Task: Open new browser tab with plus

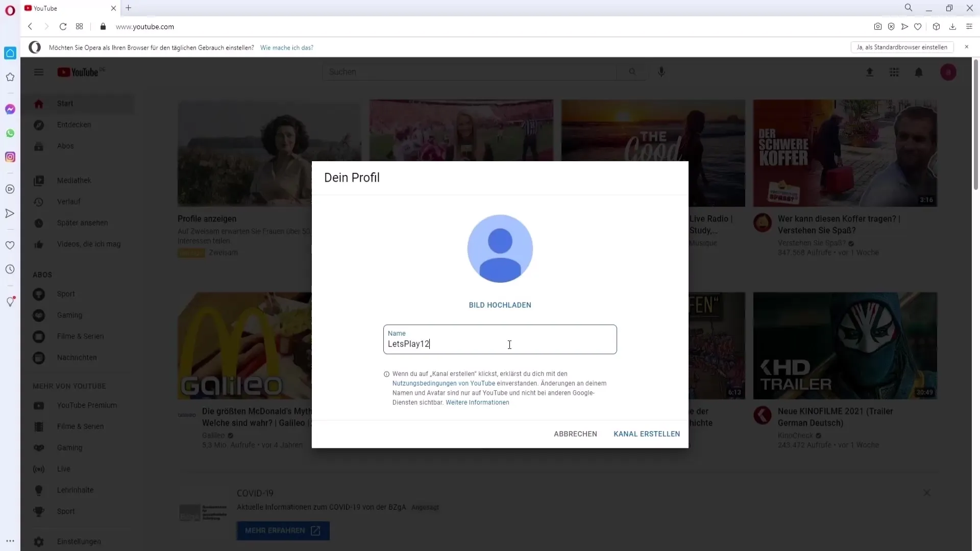Action: (129, 8)
